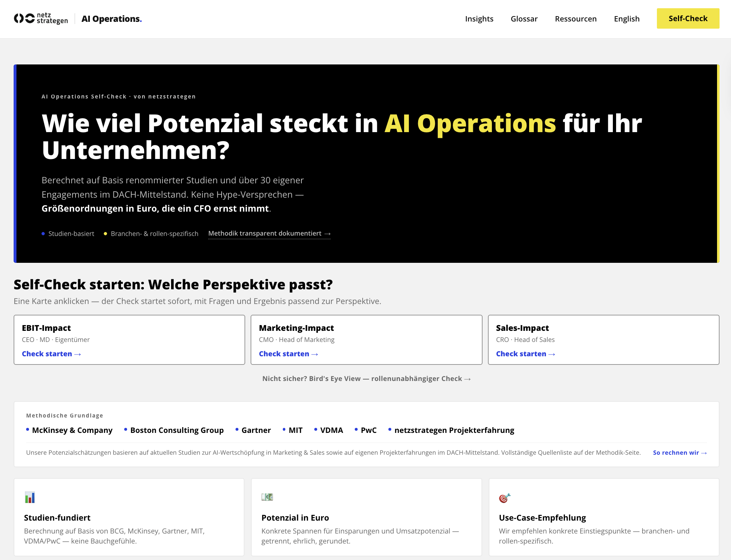Click the hero headline 'AI Operations' highlighted text

pos(470,124)
